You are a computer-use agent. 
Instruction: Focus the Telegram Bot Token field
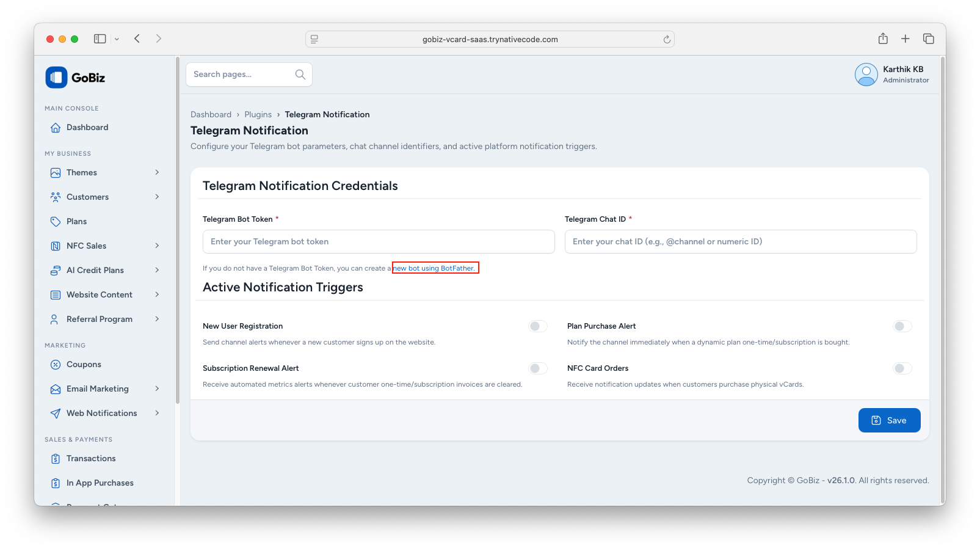379,242
